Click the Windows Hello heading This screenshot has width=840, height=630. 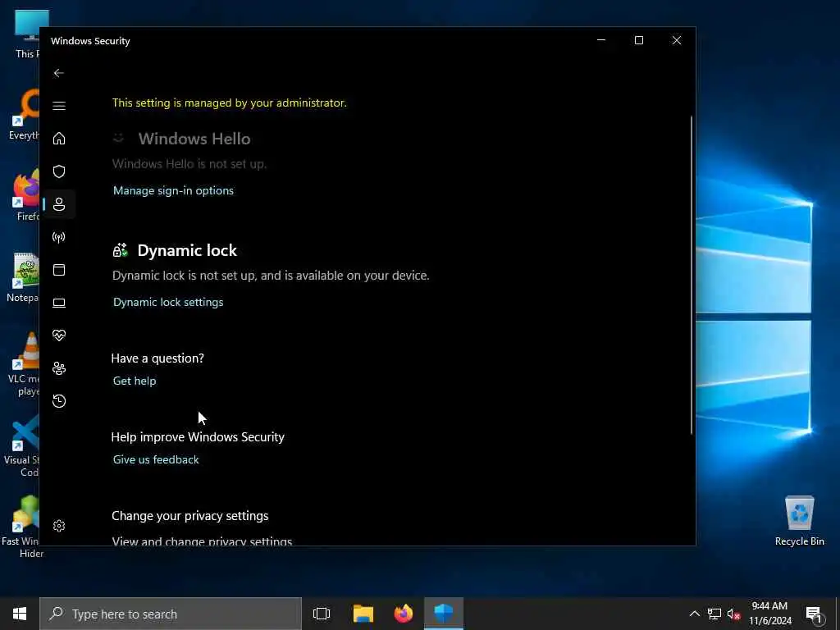[x=194, y=139]
